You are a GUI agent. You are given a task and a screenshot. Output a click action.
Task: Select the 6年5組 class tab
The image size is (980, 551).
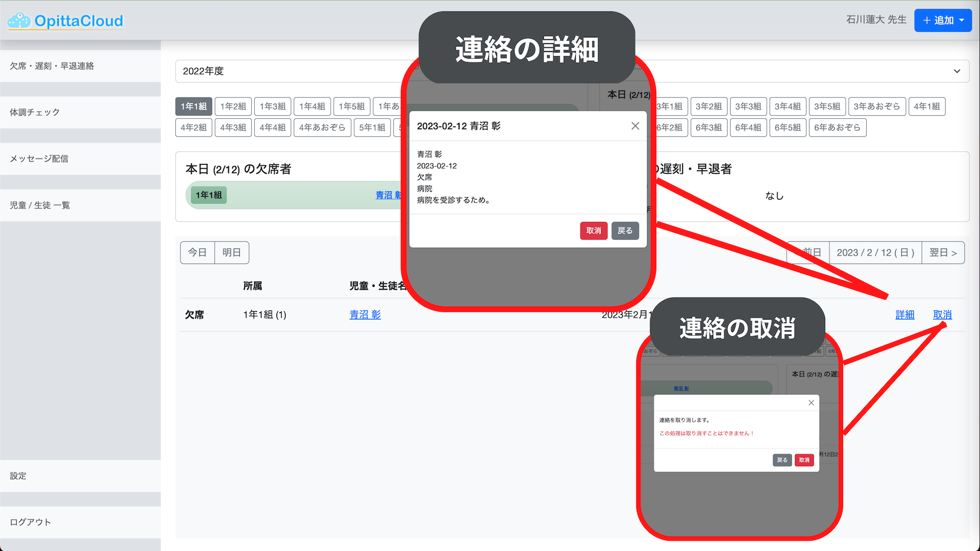tap(788, 127)
